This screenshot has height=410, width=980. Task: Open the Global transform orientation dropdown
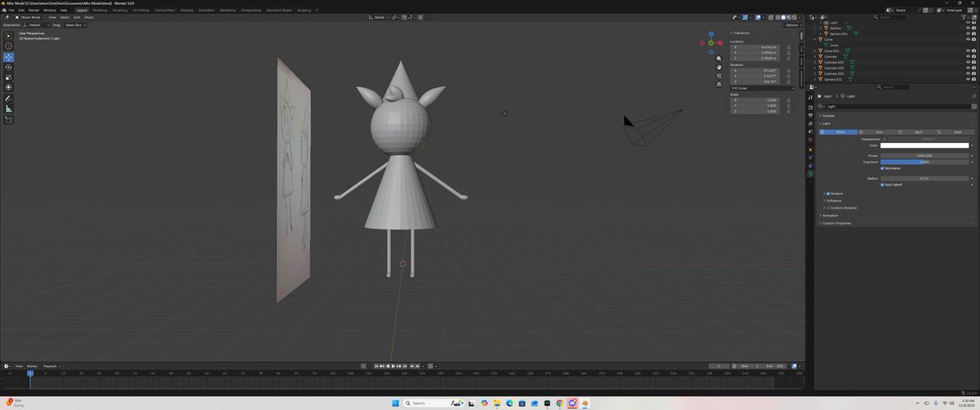tap(379, 16)
